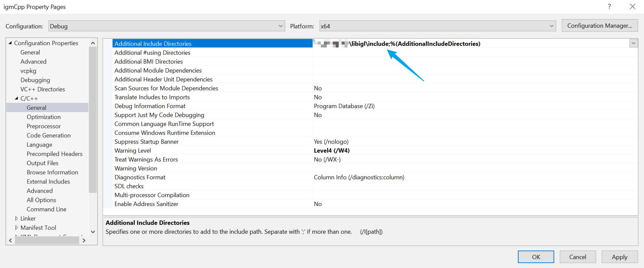This screenshot has height=268, width=644.
Task: Click the Apply button
Action: (x=620, y=257)
